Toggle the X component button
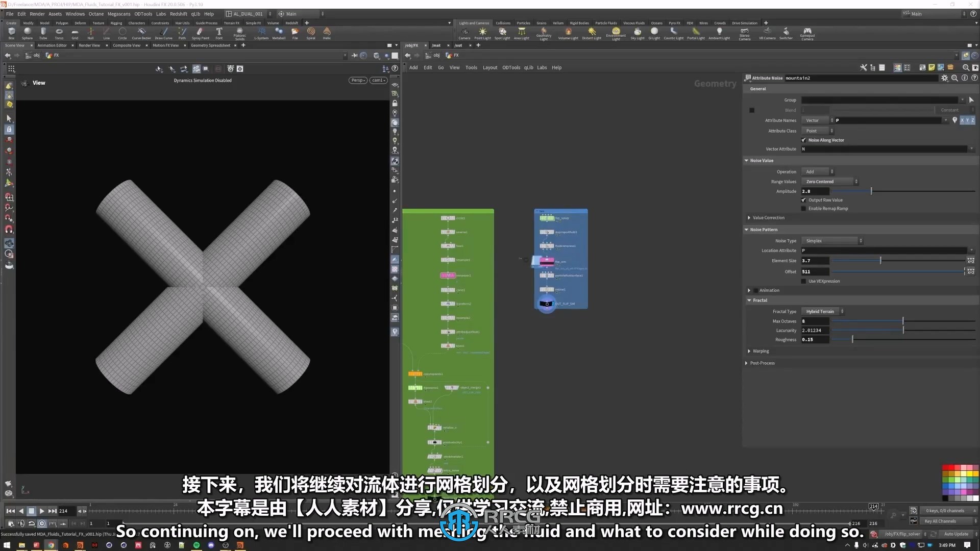This screenshot has height=551, width=980. point(962,120)
